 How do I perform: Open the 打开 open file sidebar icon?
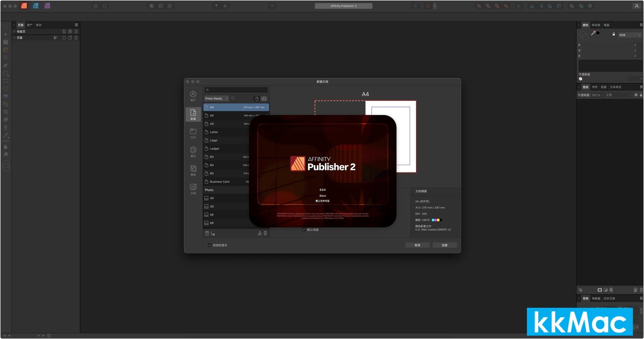193,133
